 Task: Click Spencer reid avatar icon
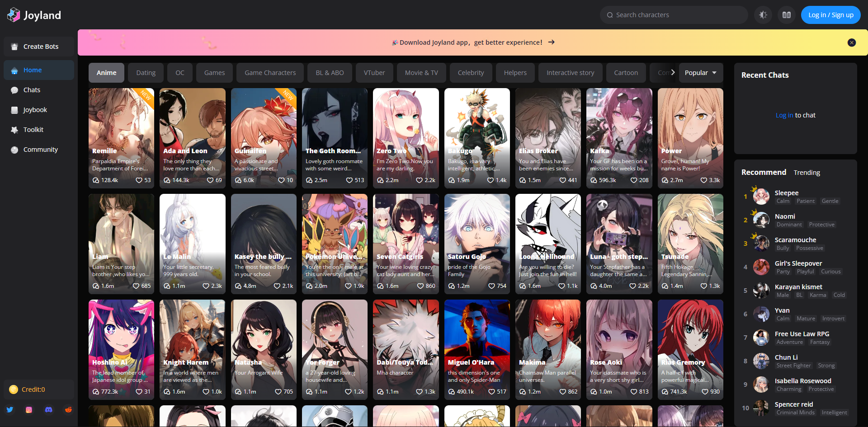761,408
